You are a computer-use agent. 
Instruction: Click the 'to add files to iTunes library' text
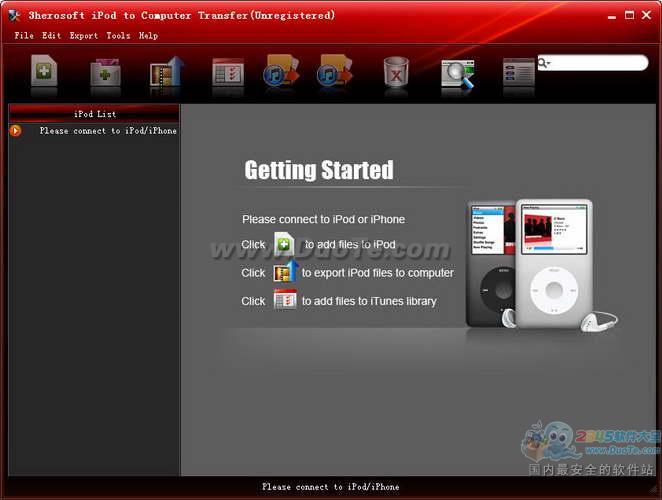click(369, 301)
